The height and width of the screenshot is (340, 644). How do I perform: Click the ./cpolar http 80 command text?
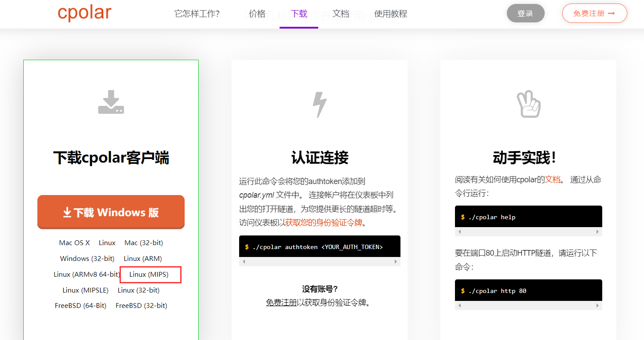pos(497,291)
